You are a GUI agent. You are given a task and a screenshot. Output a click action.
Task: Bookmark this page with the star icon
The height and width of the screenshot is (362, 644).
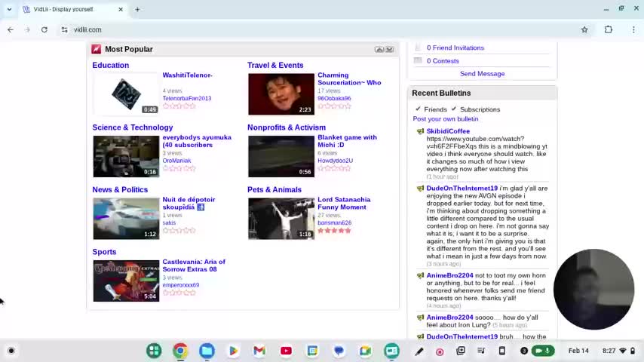(x=584, y=29)
